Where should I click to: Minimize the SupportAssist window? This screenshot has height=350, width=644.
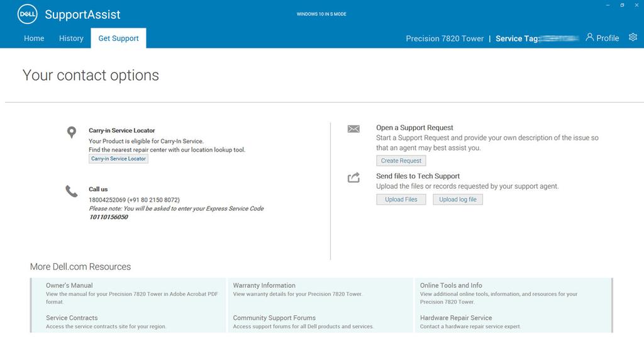[x=608, y=5]
